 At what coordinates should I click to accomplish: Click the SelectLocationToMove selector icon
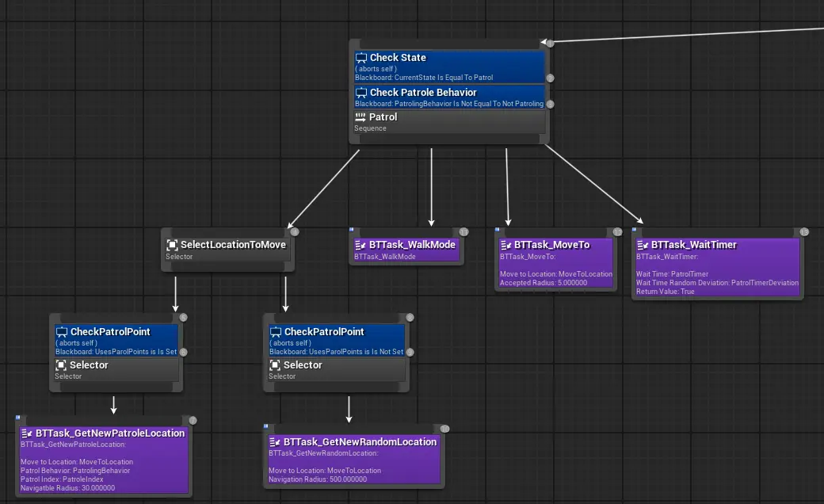click(172, 245)
